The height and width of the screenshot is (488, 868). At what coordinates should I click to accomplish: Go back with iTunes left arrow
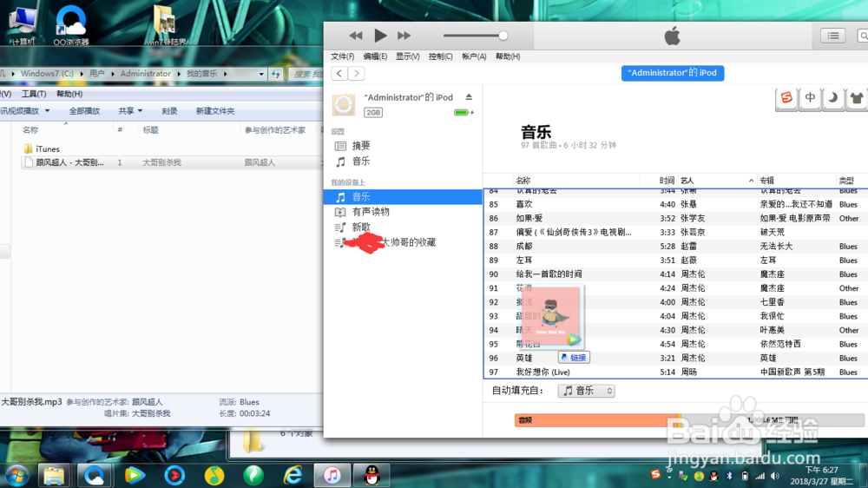pos(339,73)
